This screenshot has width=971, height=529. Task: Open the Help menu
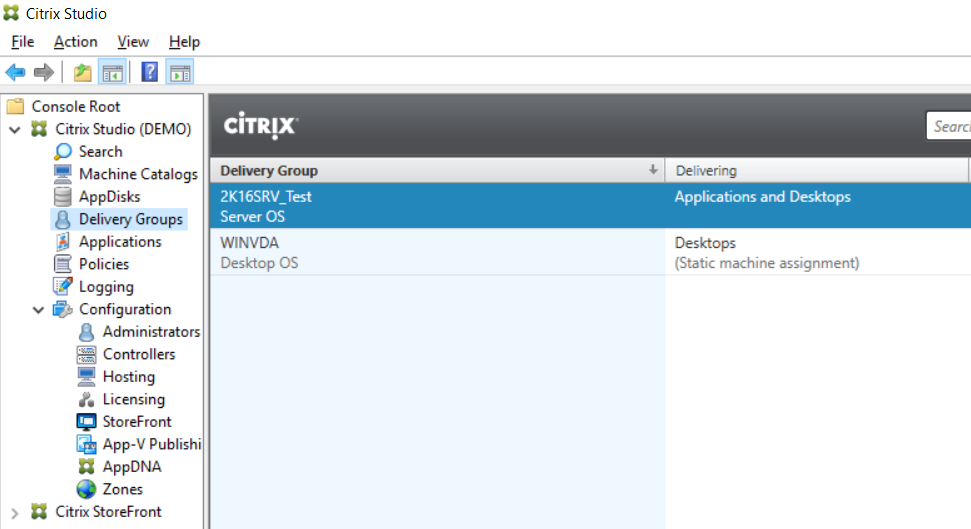point(184,42)
